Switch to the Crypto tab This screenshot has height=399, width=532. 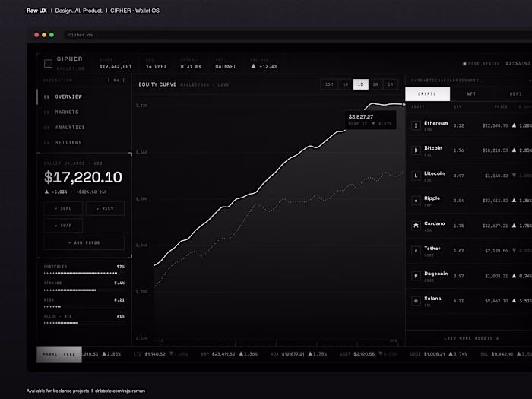(x=427, y=93)
